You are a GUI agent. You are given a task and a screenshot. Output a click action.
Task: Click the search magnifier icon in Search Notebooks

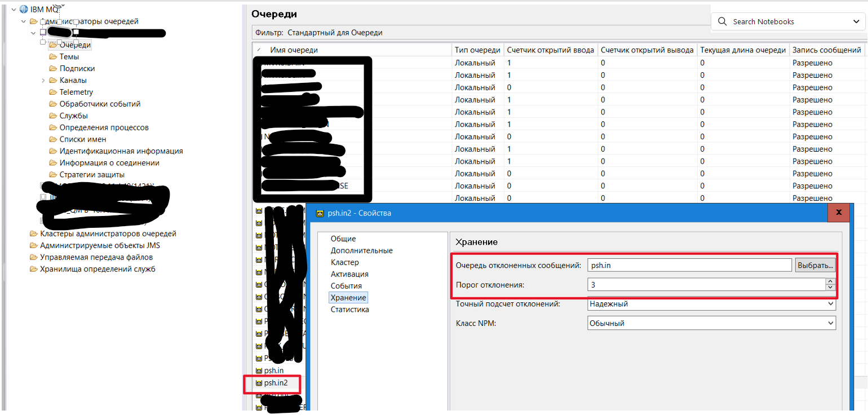tap(723, 21)
